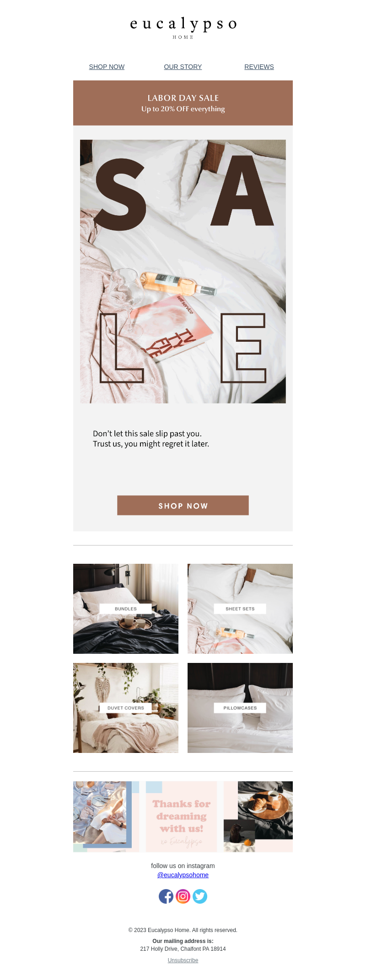
Task: Click the PILLOWCASES white label
Action: (240, 708)
